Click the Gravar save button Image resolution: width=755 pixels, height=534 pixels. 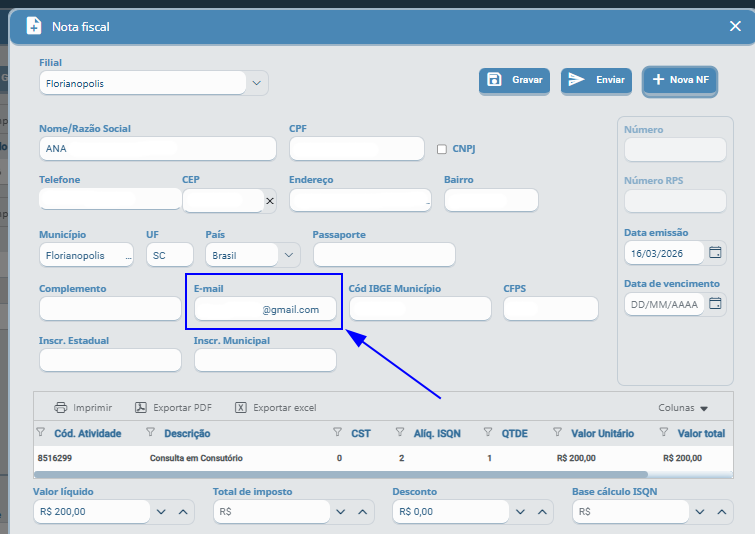(514, 80)
